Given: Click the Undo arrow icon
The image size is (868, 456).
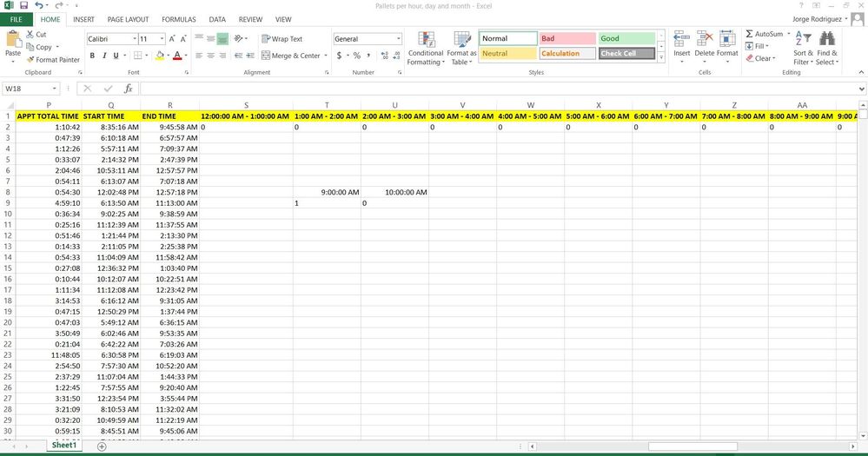Looking at the screenshot, I should (x=39, y=5).
